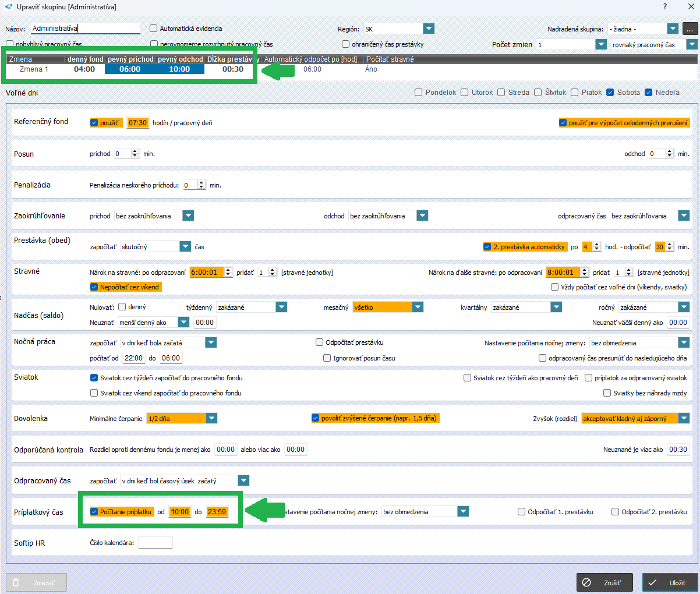The height and width of the screenshot is (594, 700).
Task: Open the Región dropdown
Action: [429, 29]
